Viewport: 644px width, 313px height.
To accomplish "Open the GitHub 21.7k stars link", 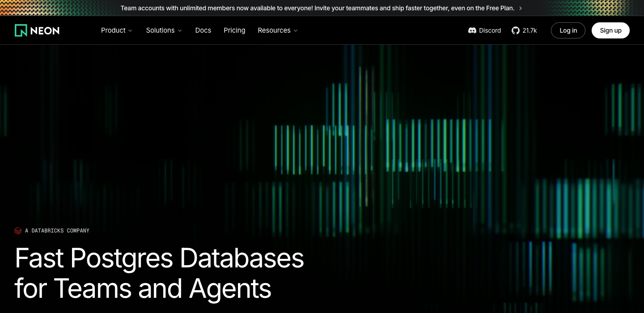I will [x=524, y=30].
